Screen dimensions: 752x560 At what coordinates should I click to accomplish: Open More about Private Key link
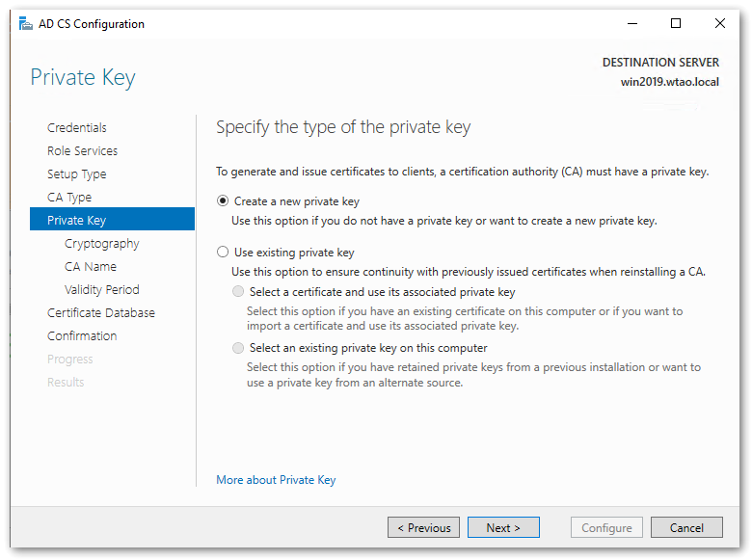[x=276, y=480]
